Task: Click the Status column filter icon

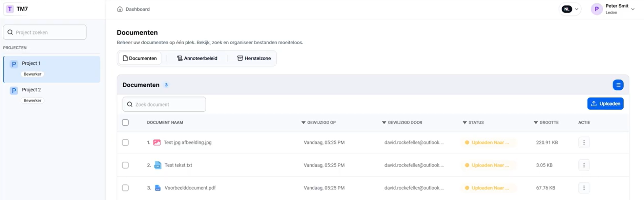Action: pos(464,123)
